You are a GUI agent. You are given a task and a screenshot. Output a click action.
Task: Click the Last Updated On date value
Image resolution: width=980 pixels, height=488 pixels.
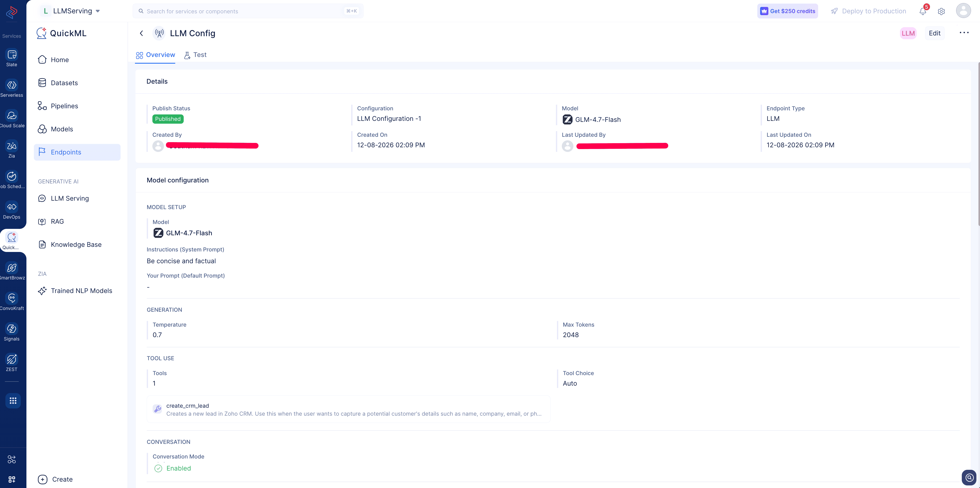[800, 145]
